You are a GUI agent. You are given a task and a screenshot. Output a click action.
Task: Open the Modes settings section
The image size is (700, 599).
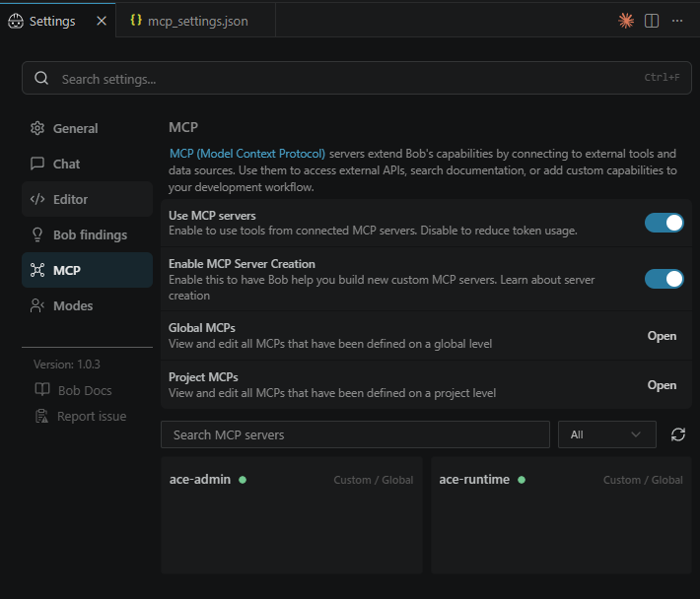(x=87, y=305)
